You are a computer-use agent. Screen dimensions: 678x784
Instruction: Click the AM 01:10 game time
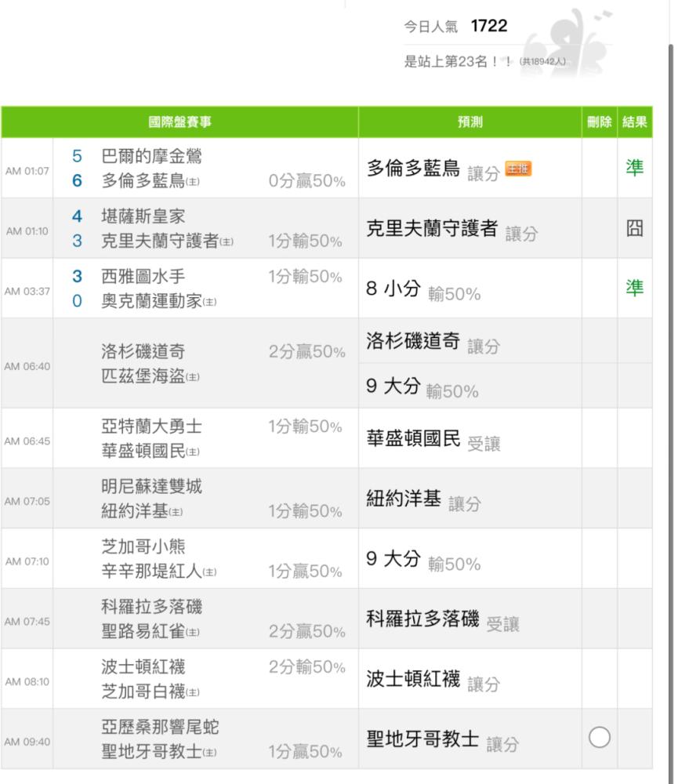(27, 231)
